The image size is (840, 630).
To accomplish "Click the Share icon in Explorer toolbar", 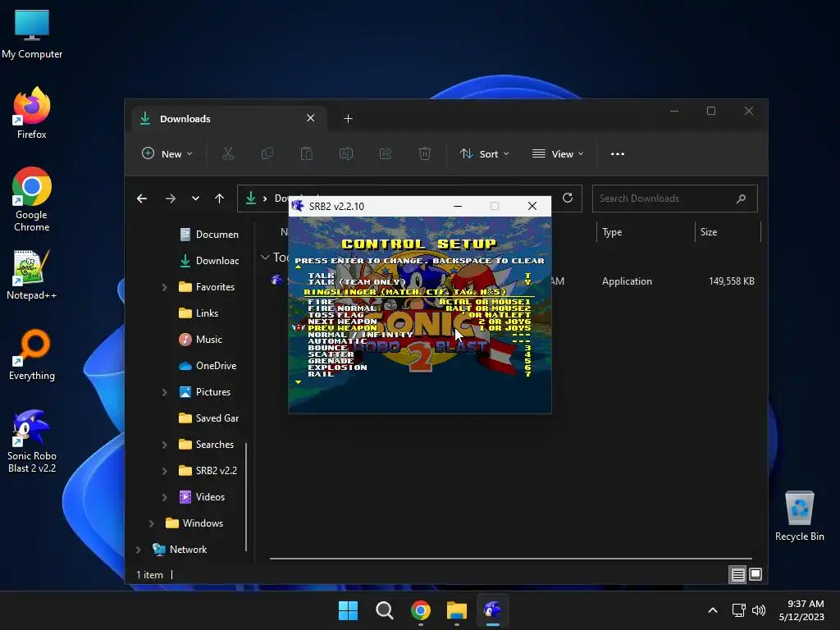I will (x=386, y=153).
